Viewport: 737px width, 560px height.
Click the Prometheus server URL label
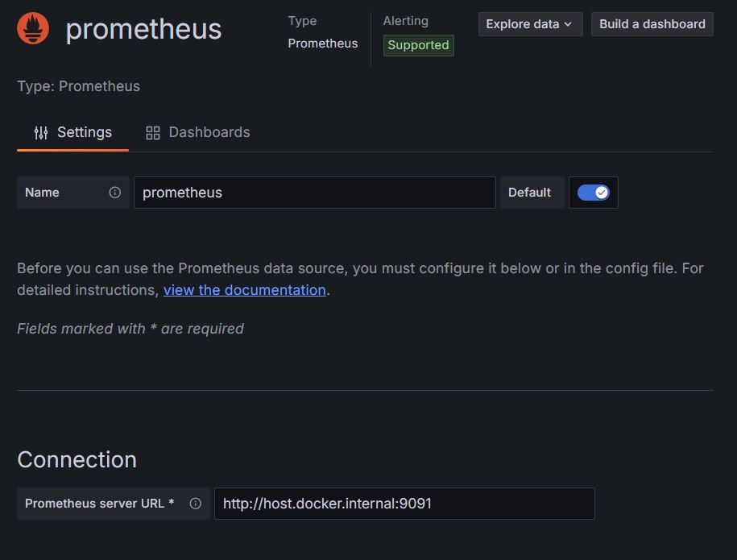99,504
